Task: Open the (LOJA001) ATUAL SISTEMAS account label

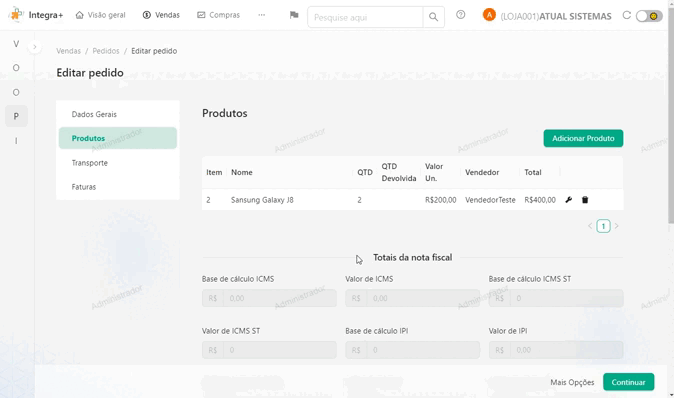Action: click(x=556, y=16)
